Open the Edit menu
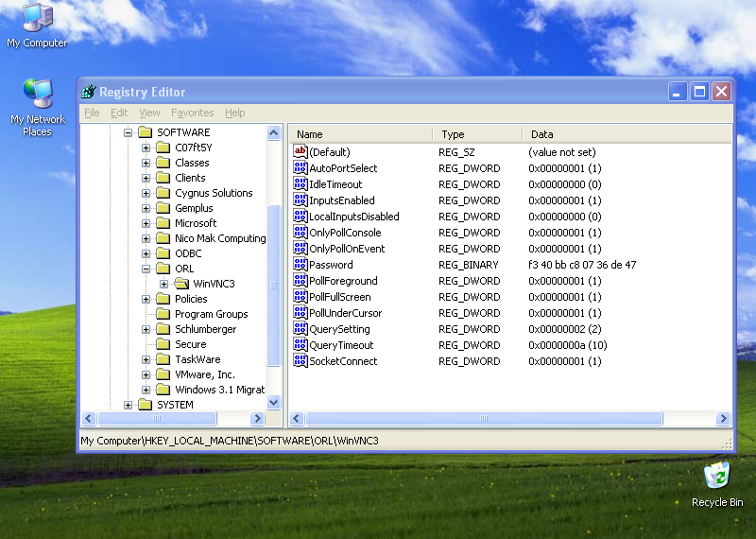The width and height of the screenshot is (756, 539). (119, 113)
